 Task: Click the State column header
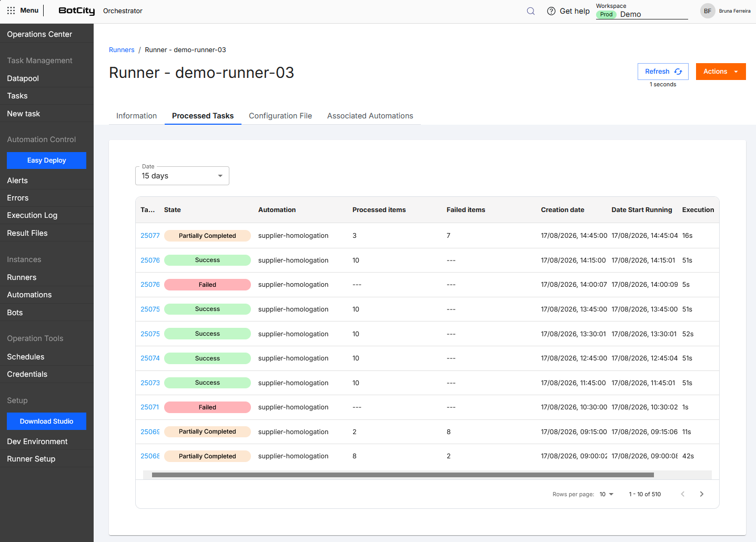tap(173, 210)
